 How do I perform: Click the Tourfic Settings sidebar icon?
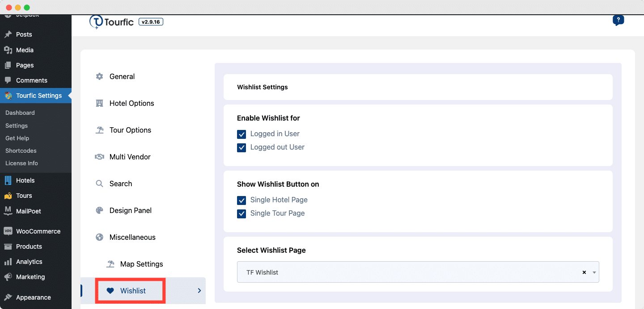pyautogui.click(x=8, y=96)
